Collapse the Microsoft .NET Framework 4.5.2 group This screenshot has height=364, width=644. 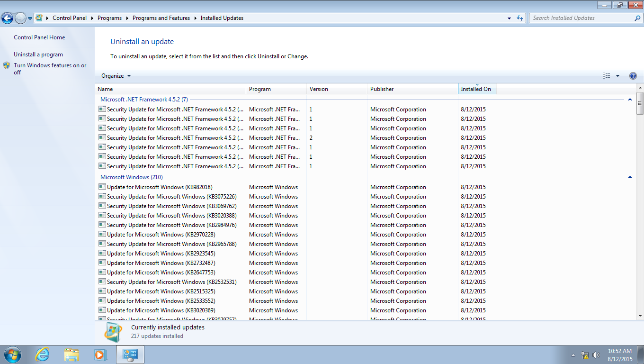click(630, 100)
